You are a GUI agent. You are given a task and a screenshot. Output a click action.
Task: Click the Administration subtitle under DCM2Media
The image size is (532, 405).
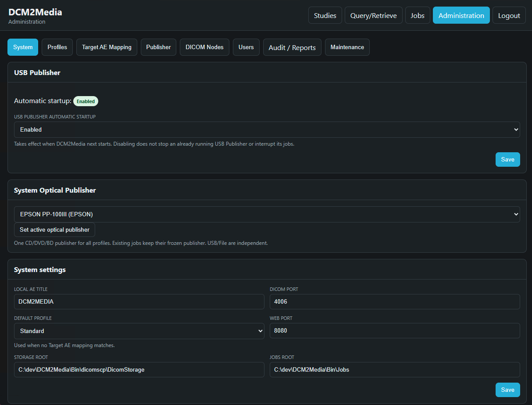click(27, 22)
